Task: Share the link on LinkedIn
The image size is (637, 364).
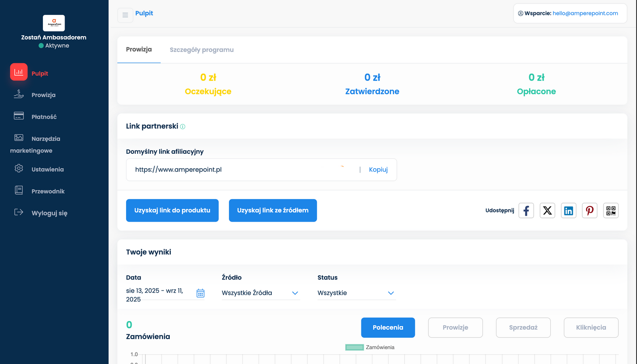Action: click(569, 211)
